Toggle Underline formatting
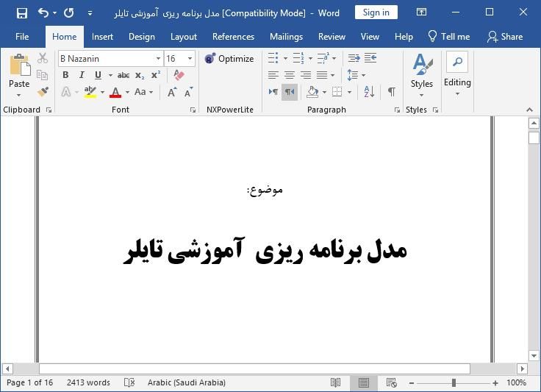This screenshot has height=392, width=541. 98,75
